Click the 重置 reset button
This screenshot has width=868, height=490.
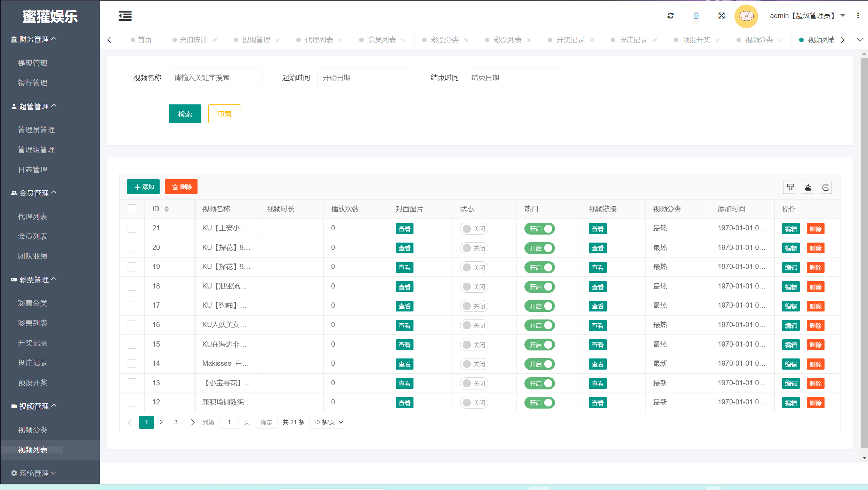pos(224,114)
